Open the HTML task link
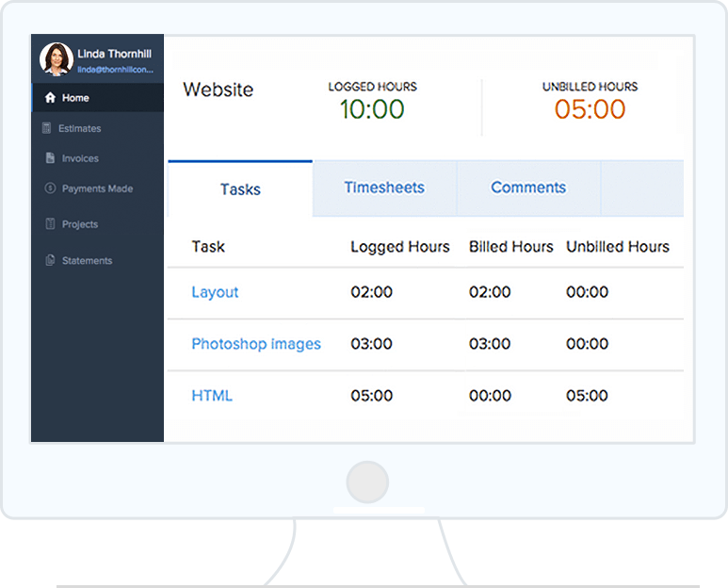The height and width of the screenshot is (588, 728). [x=212, y=396]
